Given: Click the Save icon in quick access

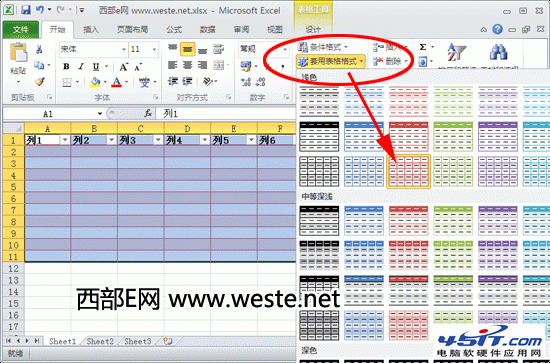Looking at the screenshot, I should [x=26, y=10].
